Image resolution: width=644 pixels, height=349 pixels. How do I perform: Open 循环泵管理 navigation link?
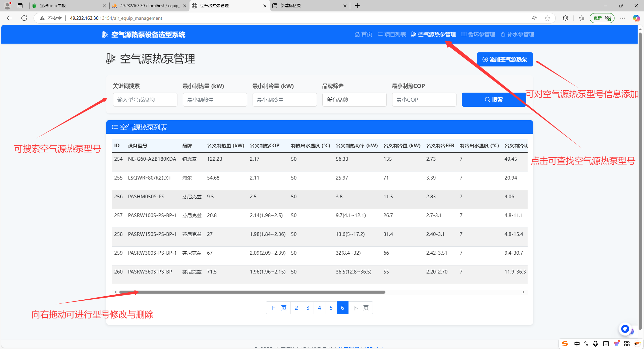[x=478, y=34]
